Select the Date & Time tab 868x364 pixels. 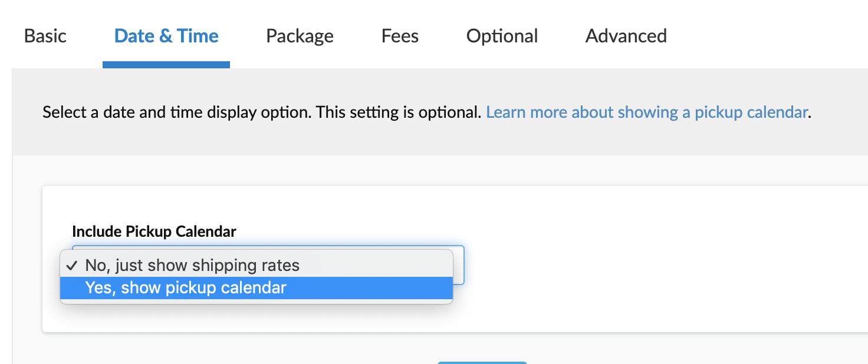pyautogui.click(x=166, y=36)
